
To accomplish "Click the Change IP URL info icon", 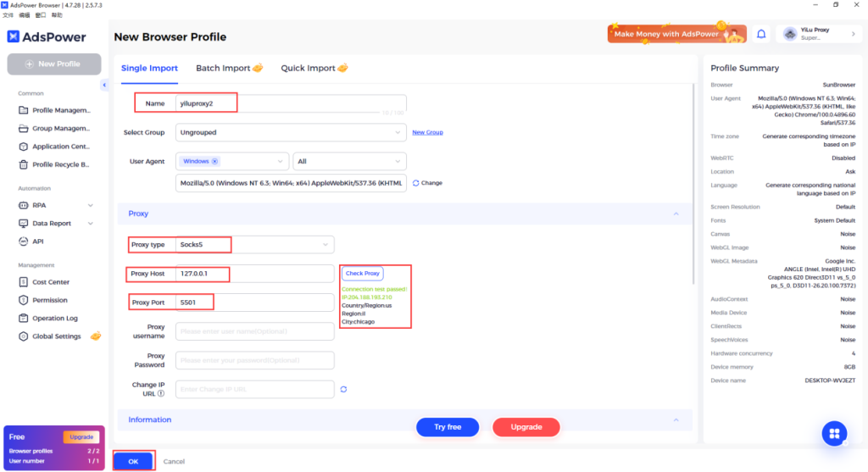I will click(161, 394).
